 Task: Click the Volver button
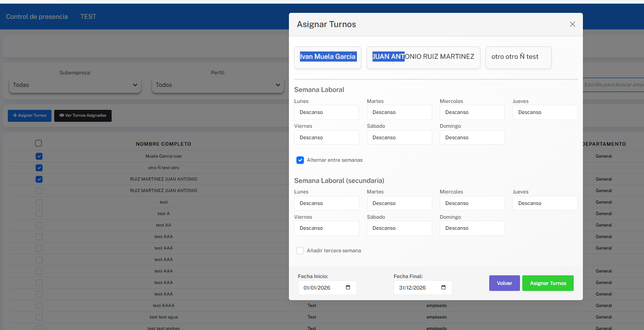pos(504,283)
